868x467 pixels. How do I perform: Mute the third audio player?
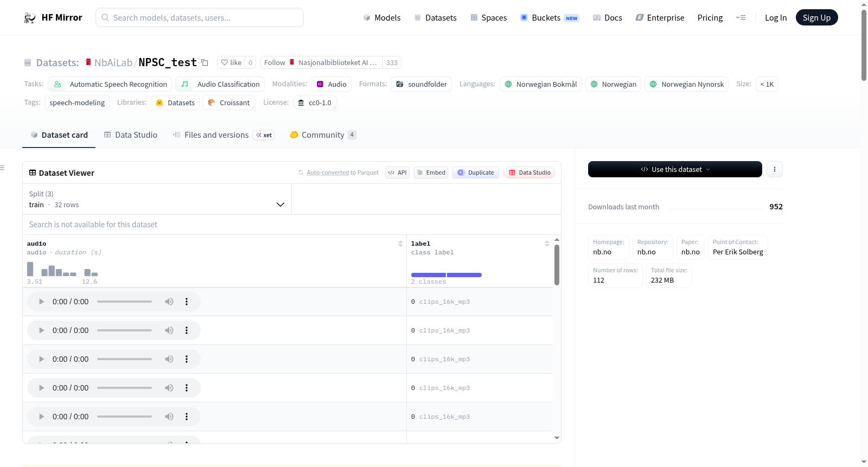click(x=169, y=359)
